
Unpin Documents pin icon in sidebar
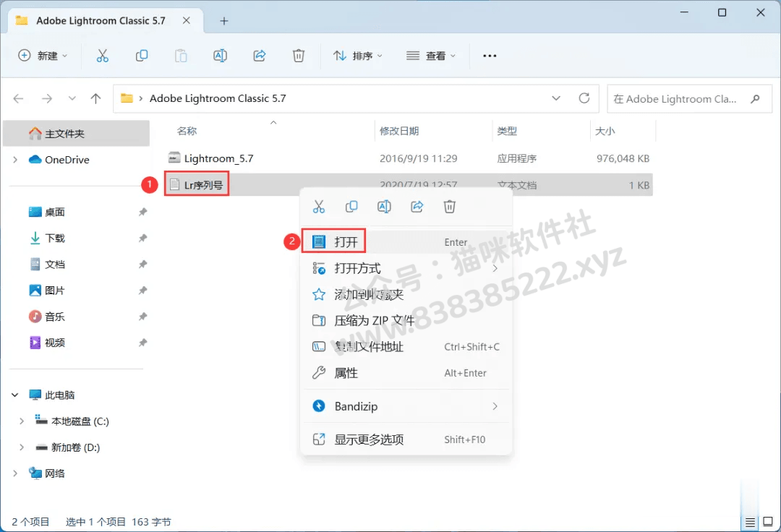tap(143, 265)
